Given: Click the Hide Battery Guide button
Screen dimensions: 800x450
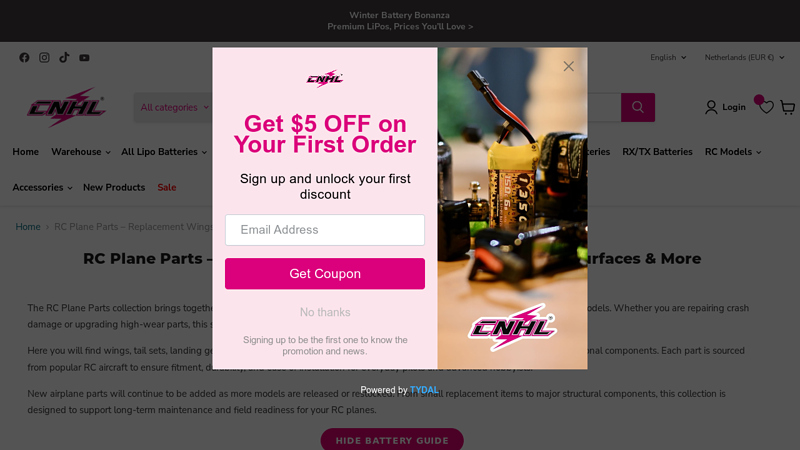Looking at the screenshot, I should coord(392,440).
